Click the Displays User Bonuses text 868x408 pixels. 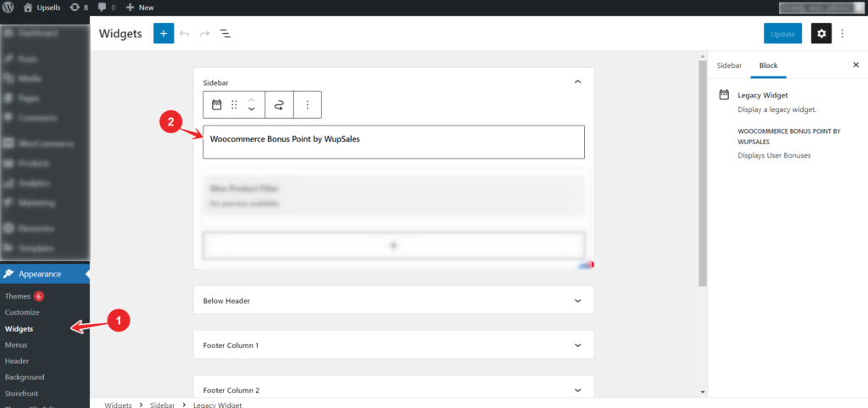[x=774, y=155]
